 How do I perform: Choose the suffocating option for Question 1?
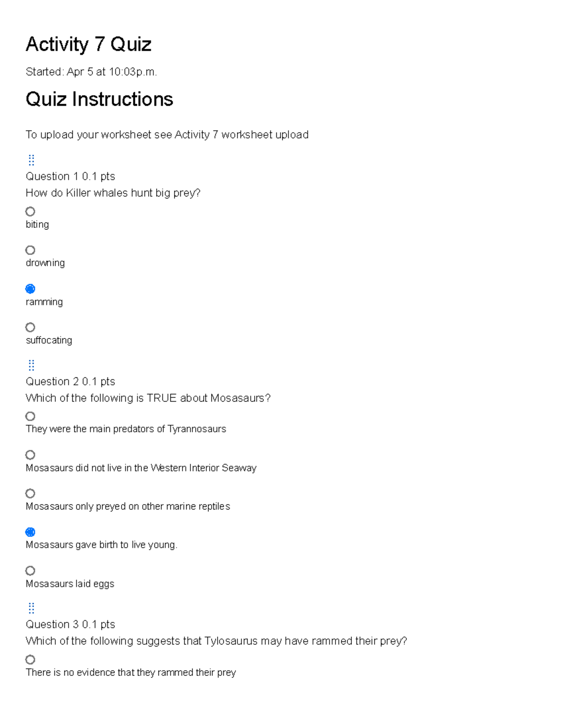[x=30, y=327]
